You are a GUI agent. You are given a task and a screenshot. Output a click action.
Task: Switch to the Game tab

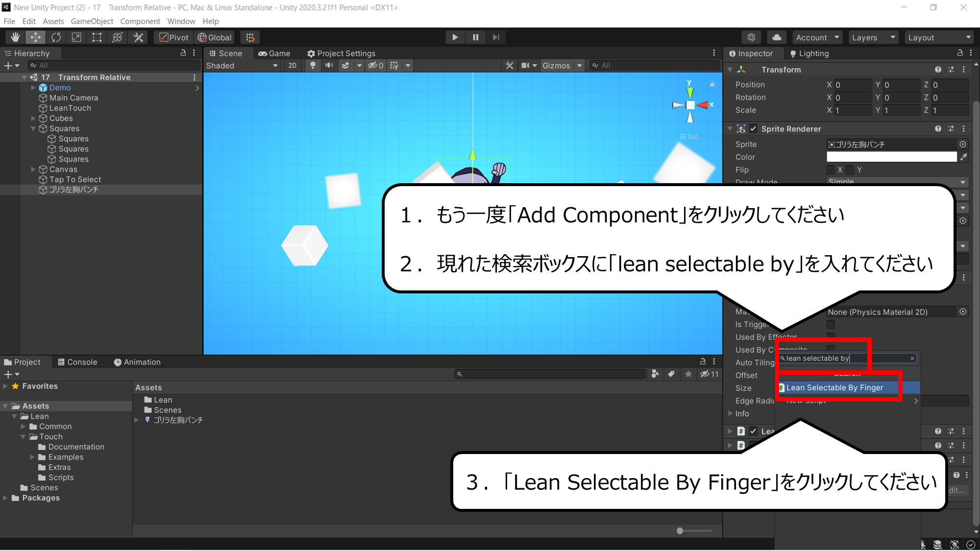pos(274,53)
